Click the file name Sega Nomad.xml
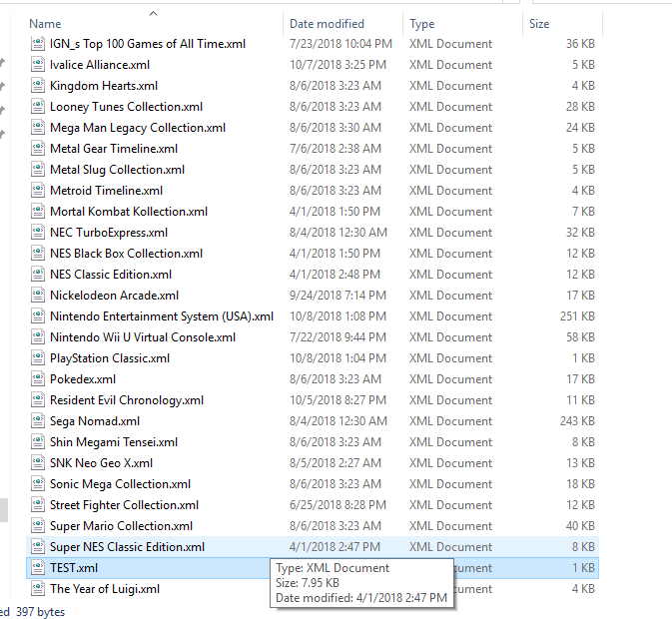Image resolution: width=672 pixels, height=619 pixels. pyautogui.click(x=95, y=421)
